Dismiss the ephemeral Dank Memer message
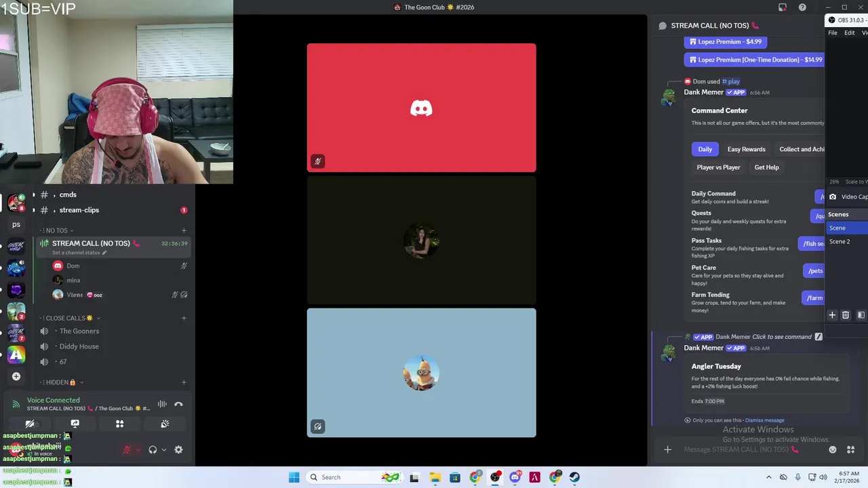 [x=764, y=420]
